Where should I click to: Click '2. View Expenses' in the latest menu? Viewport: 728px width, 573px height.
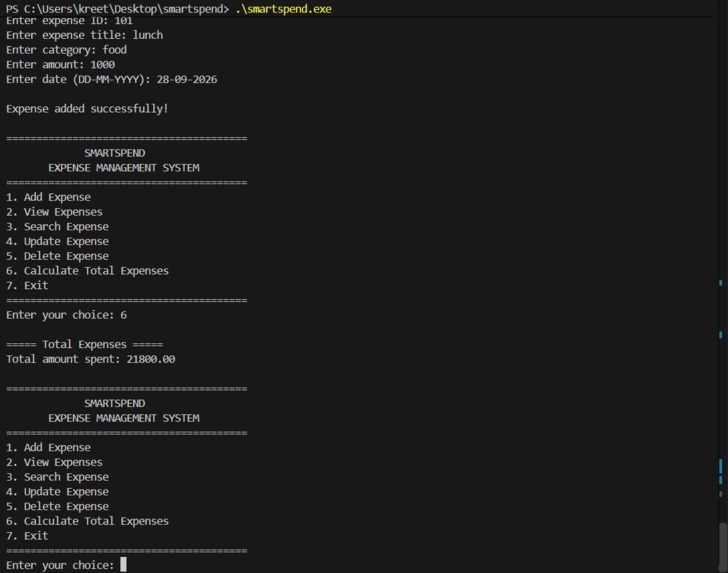(54, 462)
